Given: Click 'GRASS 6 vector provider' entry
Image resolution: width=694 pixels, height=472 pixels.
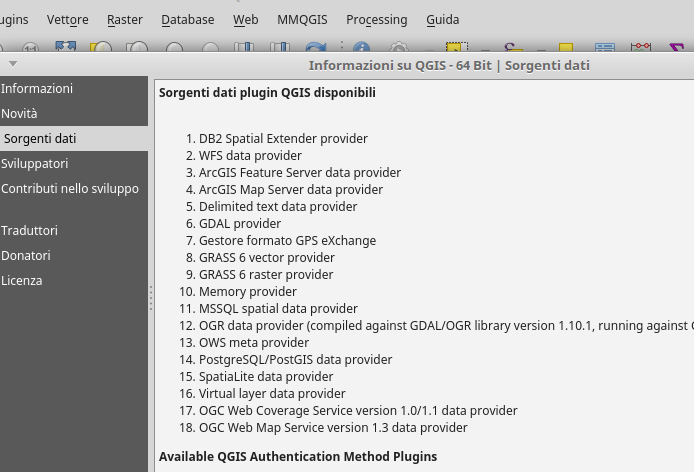Looking at the screenshot, I should (267, 257).
